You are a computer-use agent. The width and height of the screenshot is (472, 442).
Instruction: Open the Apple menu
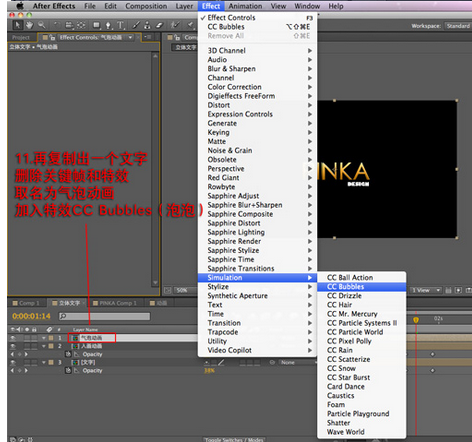point(20,6)
